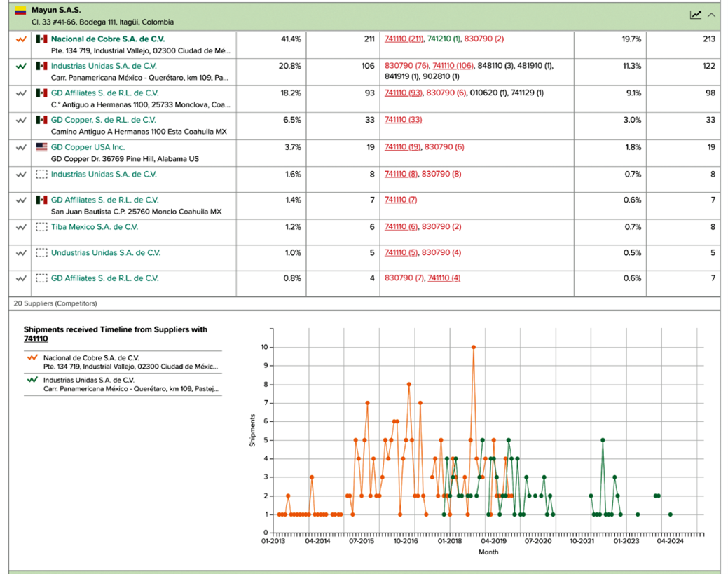Click HS code 741110 (211) in first row

[x=404, y=39]
